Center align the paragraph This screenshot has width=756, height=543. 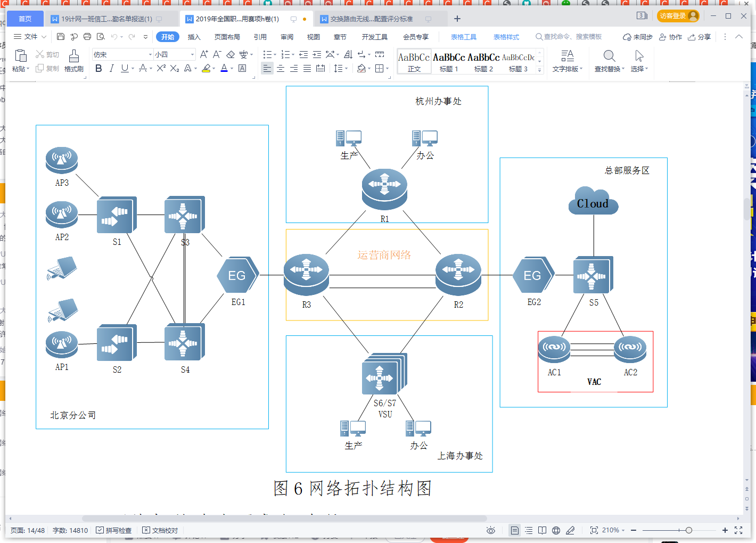coord(281,69)
